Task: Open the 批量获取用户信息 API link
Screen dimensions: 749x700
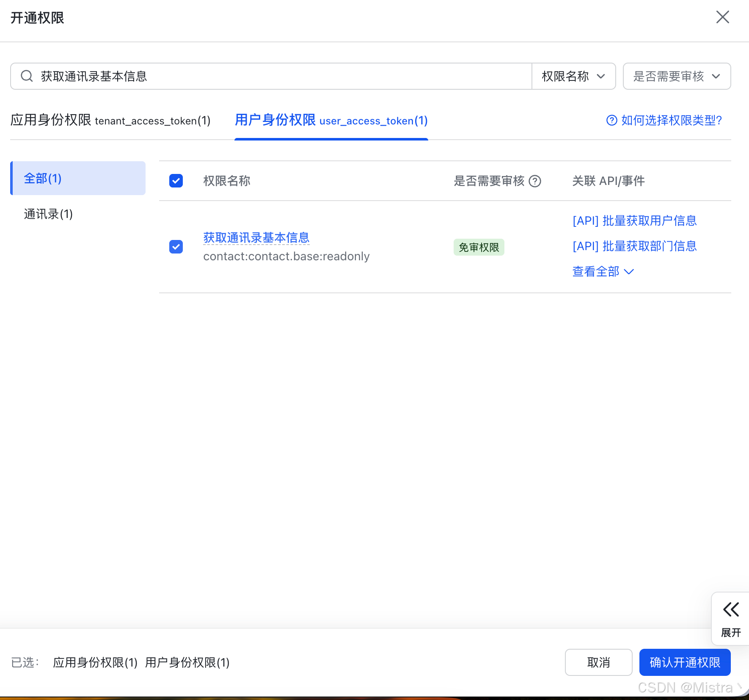Action: pyautogui.click(x=634, y=220)
